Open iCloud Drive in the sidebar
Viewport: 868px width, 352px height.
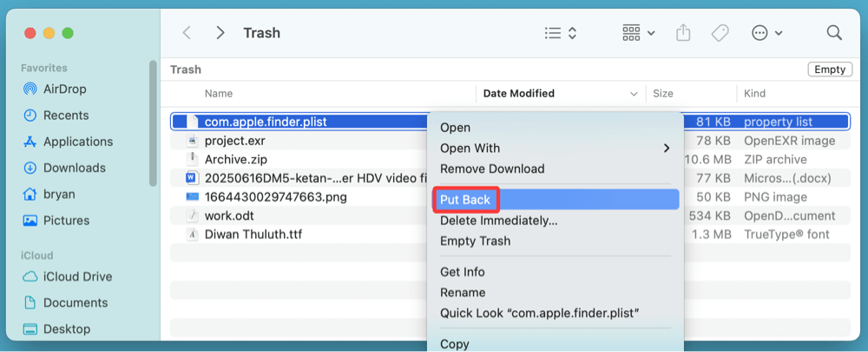coord(67,276)
